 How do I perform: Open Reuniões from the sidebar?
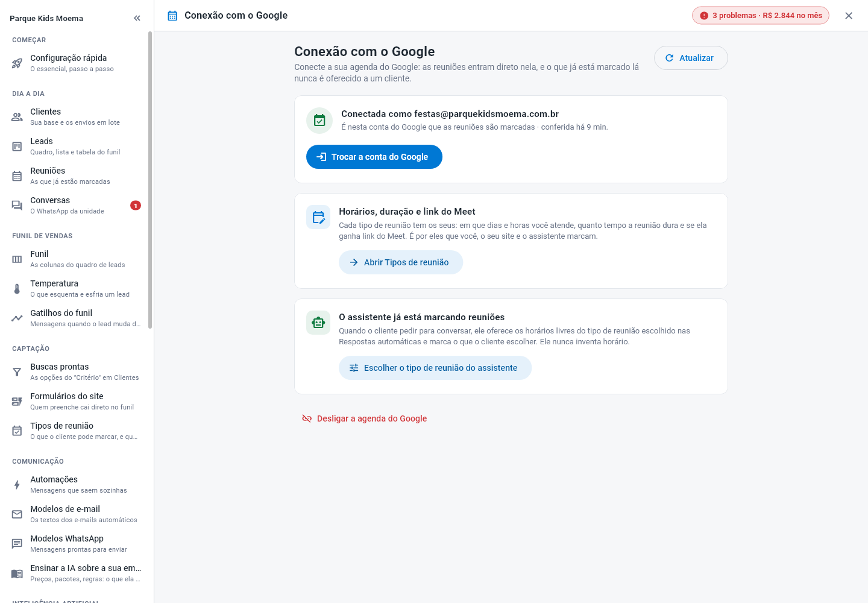click(x=76, y=176)
